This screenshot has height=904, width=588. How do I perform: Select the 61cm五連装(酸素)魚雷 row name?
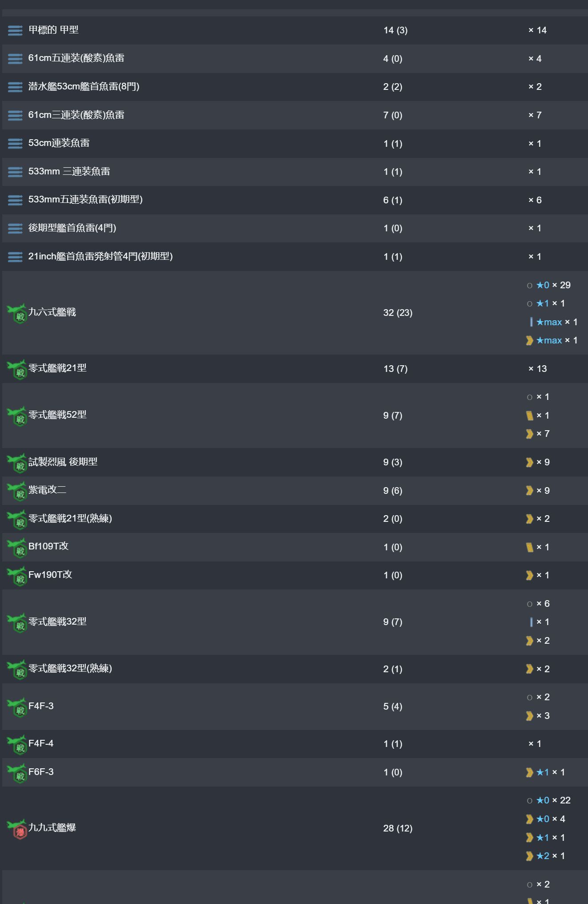point(76,58)
